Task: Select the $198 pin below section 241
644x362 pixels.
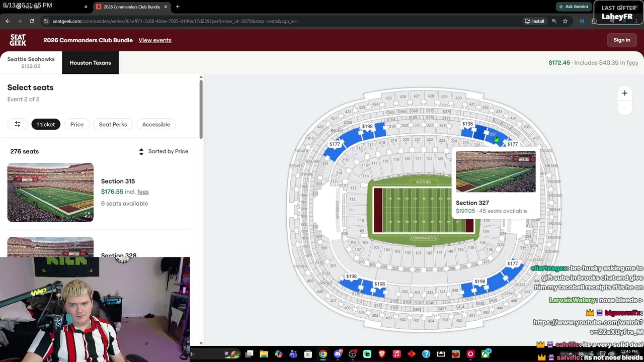Action: coord(480,282)
